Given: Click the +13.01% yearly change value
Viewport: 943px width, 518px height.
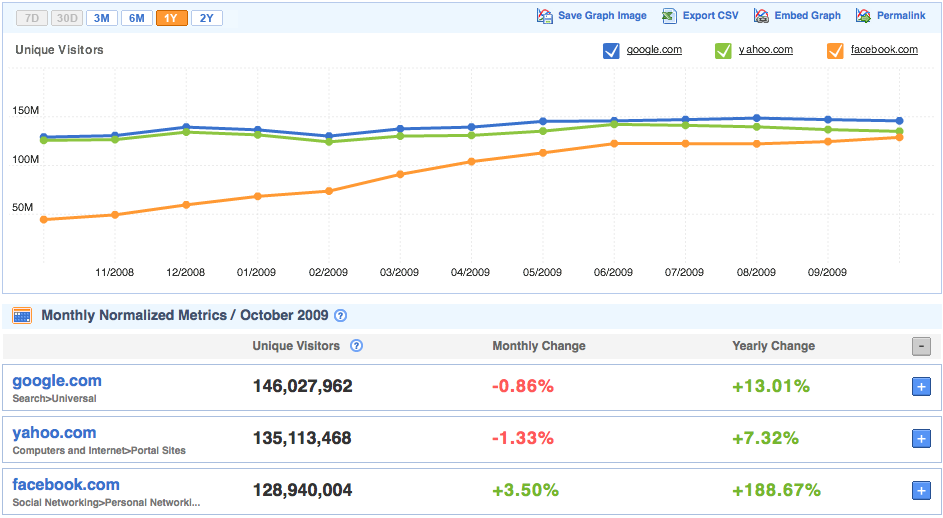Looking at the screenshot, I should (x=770, y=386).
